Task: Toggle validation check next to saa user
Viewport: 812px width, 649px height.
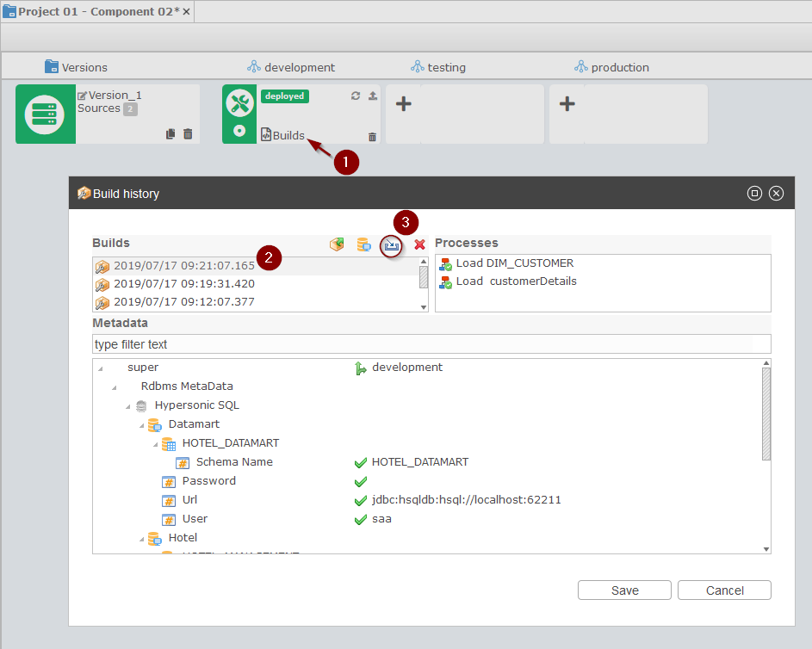Action: pos(361,519)
